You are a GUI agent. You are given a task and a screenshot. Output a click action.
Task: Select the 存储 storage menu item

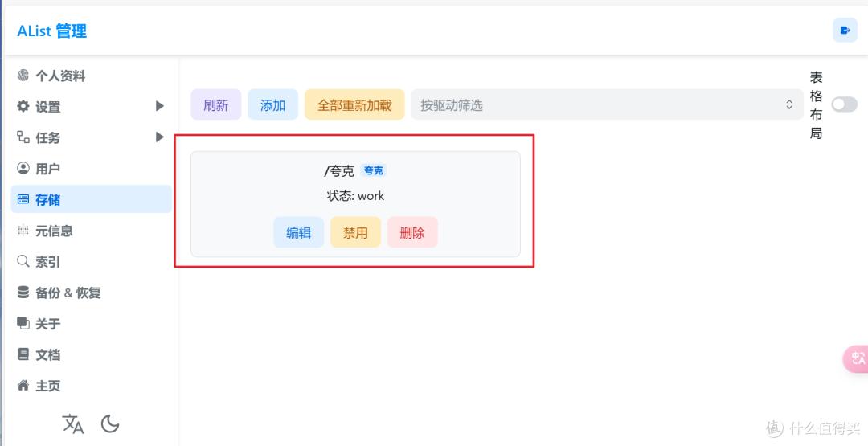pyautogui.click(x=47, y=199)
